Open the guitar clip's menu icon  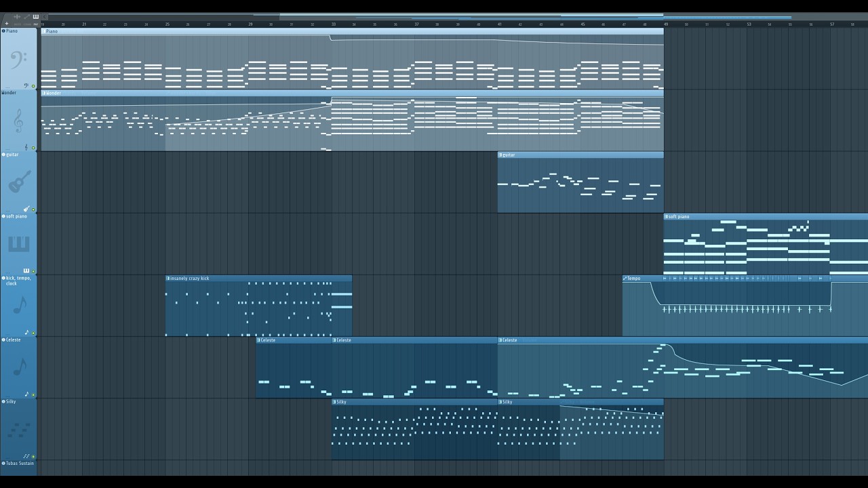point(500,155)
